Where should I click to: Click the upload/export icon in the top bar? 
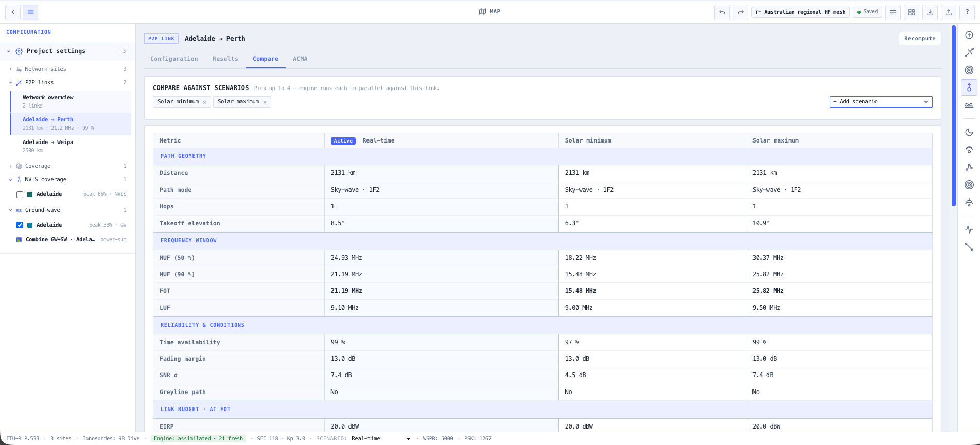point(949,12)
